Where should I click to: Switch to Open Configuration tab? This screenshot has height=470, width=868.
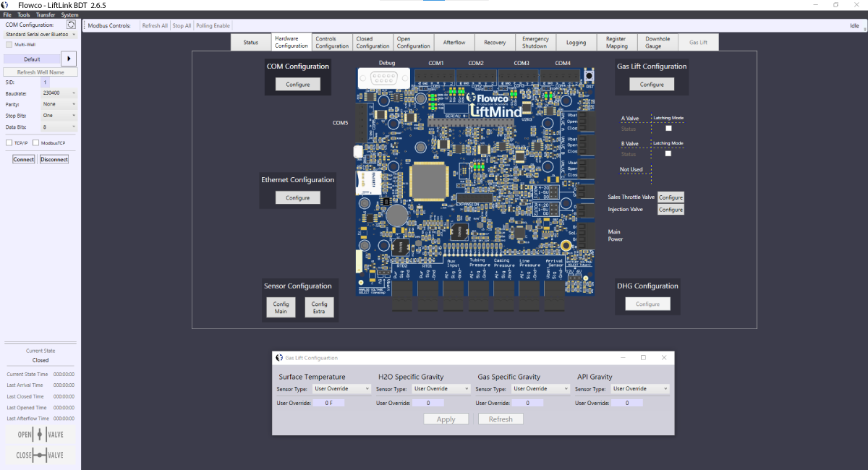click(414, 43)
